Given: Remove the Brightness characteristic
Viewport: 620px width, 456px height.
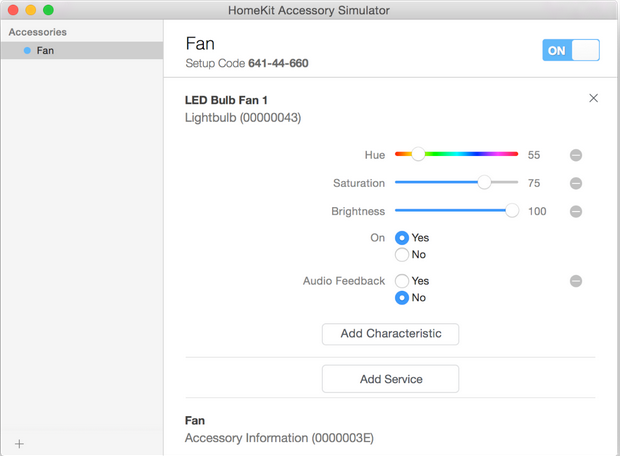Looking at the screenshot, I should (576, 211).
